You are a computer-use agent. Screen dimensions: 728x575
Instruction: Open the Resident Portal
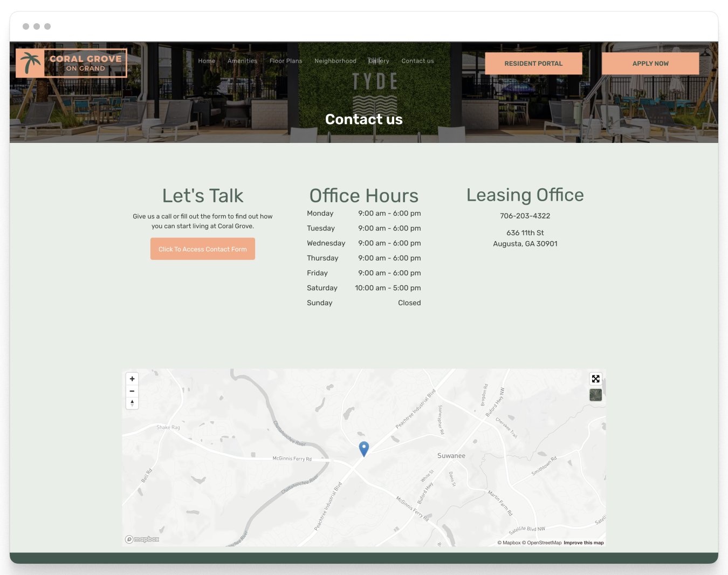[x=533, y=63]
